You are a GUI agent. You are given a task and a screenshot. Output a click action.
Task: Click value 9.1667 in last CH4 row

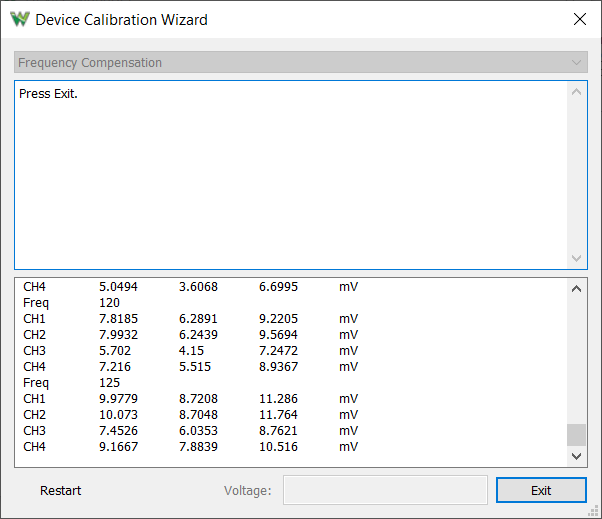click(118, 447)
